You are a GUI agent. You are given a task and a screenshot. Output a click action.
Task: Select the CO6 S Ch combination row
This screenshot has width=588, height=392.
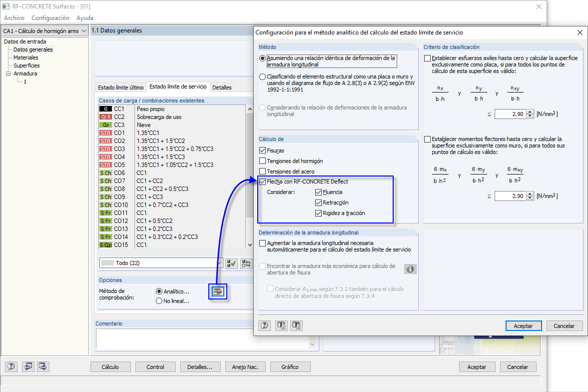[x=172, y=172]
